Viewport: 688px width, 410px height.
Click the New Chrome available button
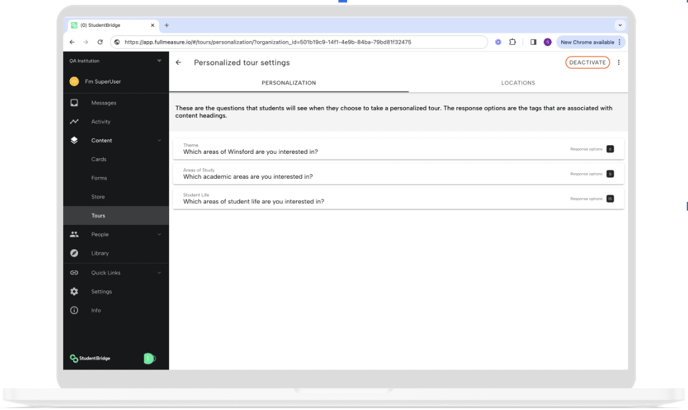coord(587,42)
